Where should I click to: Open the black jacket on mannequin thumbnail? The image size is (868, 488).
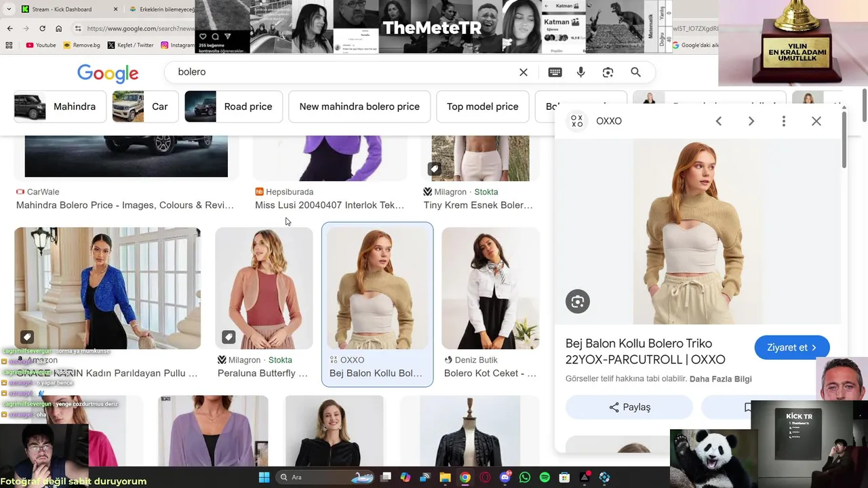[469, 431]
